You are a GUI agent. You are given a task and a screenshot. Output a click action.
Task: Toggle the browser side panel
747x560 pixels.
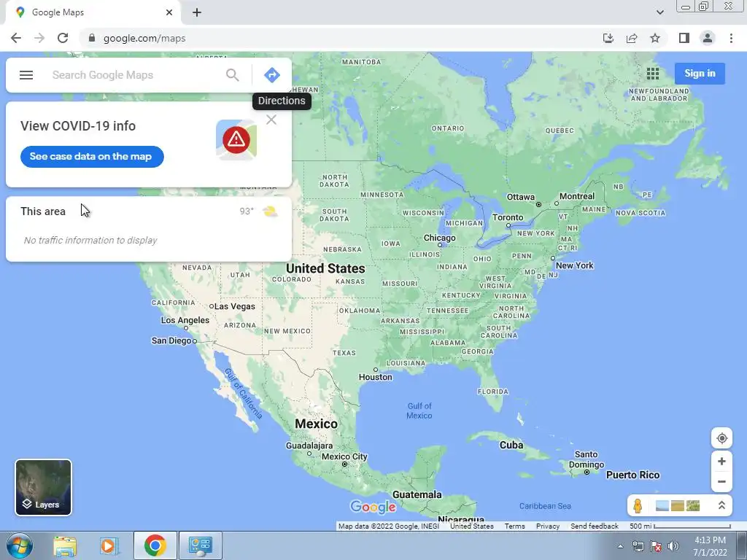pos(684,38)
